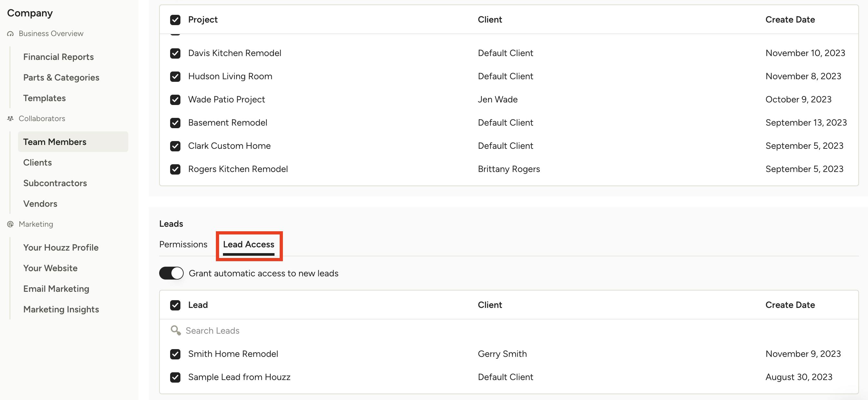Open the Vendors page

40,204
